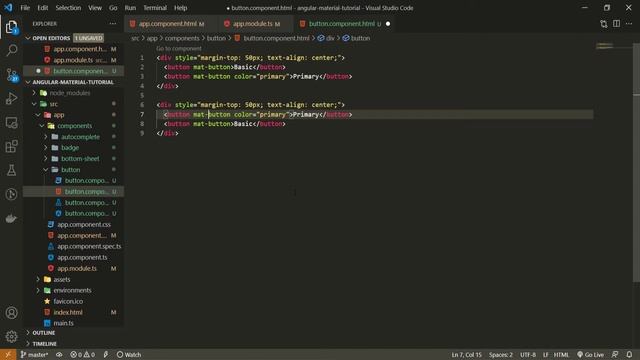Expand the Outline section
This screenshot has height=360, width=640.
point(43,333)
